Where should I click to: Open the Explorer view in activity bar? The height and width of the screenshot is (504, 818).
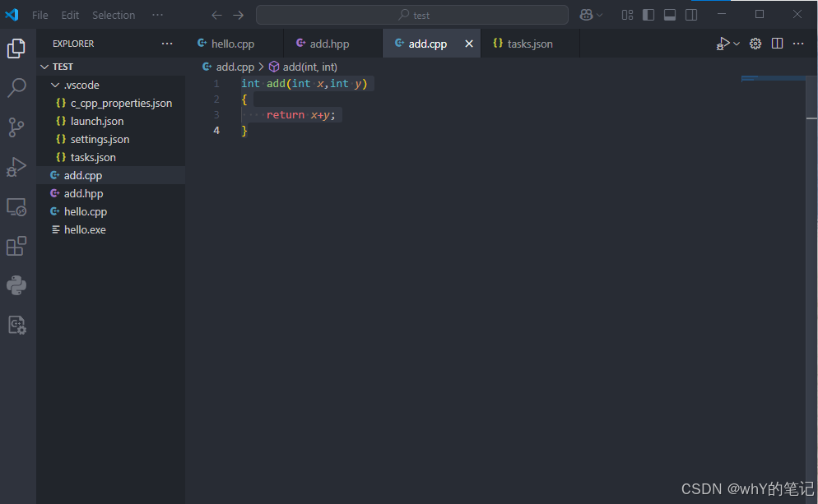tap(16, 49)
